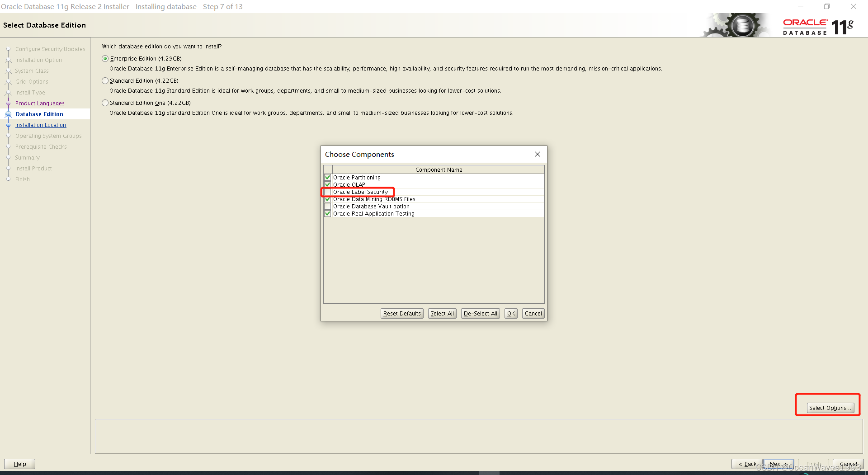This screenshot has width=868, height=475.
Task: Click the Oracle Label Security row text
Action: pyautogui.click(x=360, y=192)
